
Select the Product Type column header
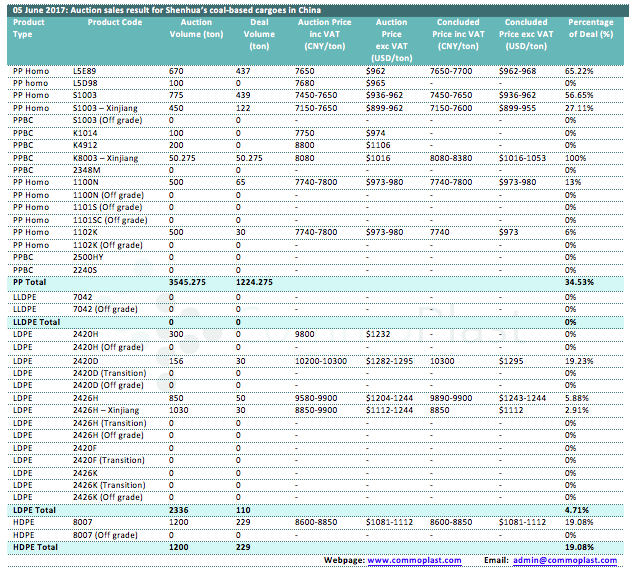pos(28,28)
